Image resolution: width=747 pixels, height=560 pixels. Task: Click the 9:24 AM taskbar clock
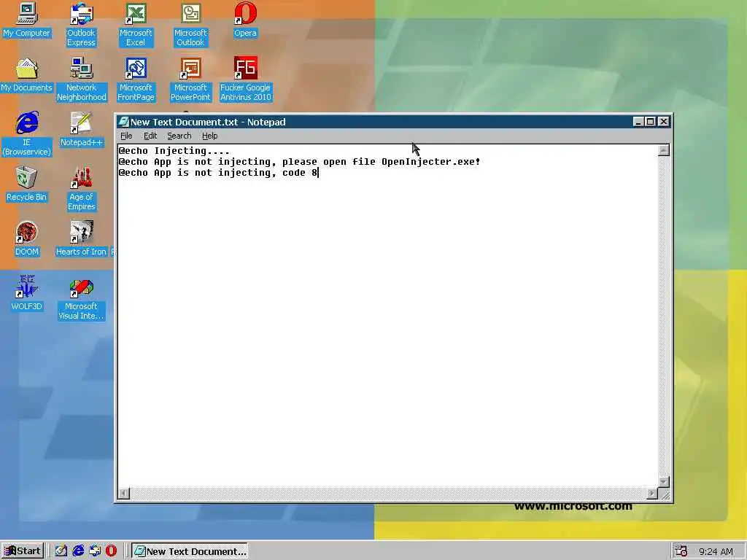(716, 551)
